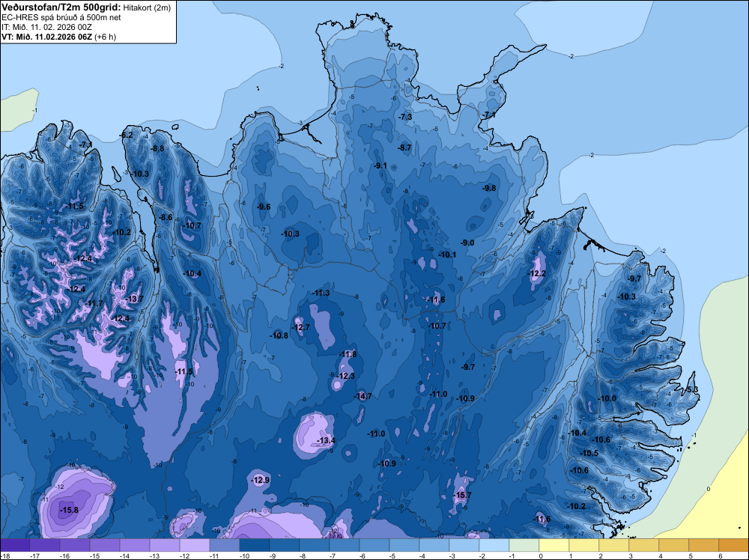Click the -12.2 temperature value
The width and height of the screenshot is (749, 560).
536,273
